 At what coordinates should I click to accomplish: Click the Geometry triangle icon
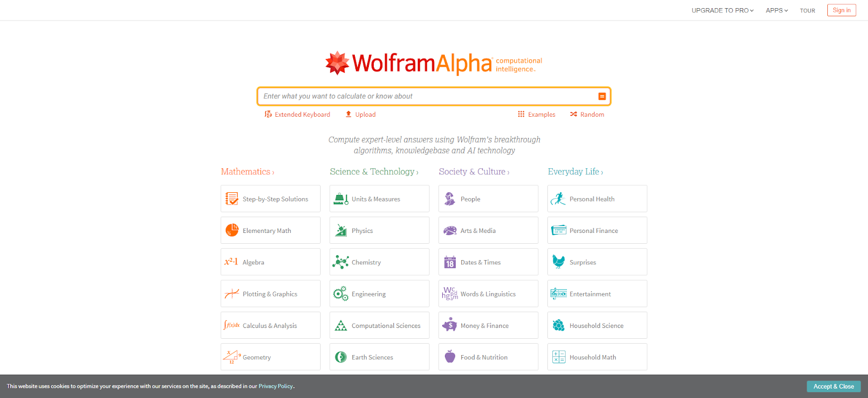coord(232,357)
